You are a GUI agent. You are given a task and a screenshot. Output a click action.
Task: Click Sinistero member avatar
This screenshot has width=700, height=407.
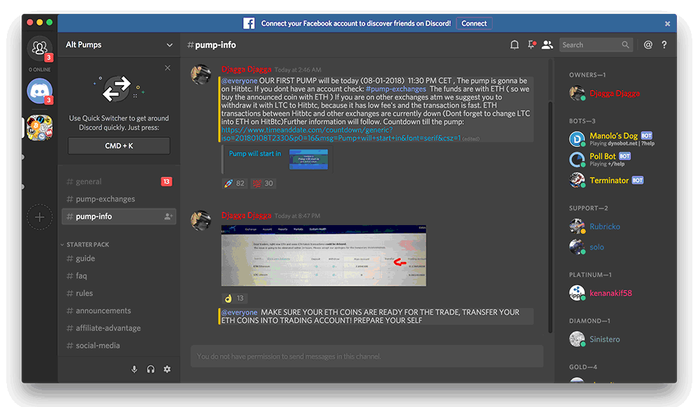(x=577, y=339)
